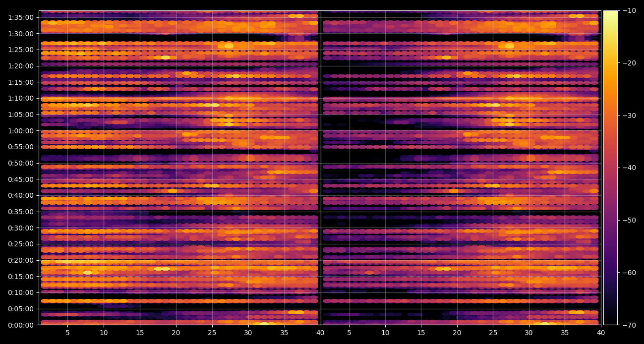Click x-axis tick 25 under right heatmap
This screenshot has height=344, width=644.
[x=493, y=333]
